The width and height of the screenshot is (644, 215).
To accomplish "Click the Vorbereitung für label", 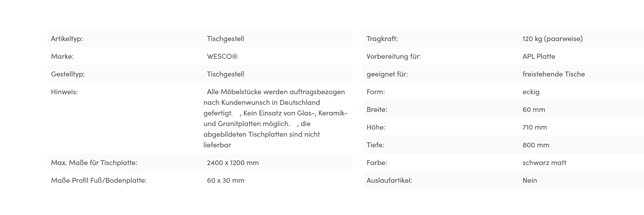I will point(394,56).
